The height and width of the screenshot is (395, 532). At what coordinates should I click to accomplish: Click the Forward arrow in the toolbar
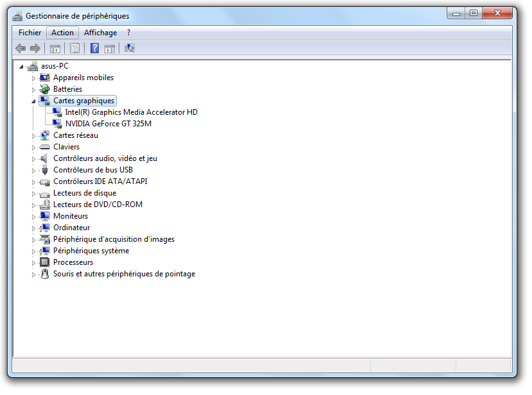click(x=35, y=49)
